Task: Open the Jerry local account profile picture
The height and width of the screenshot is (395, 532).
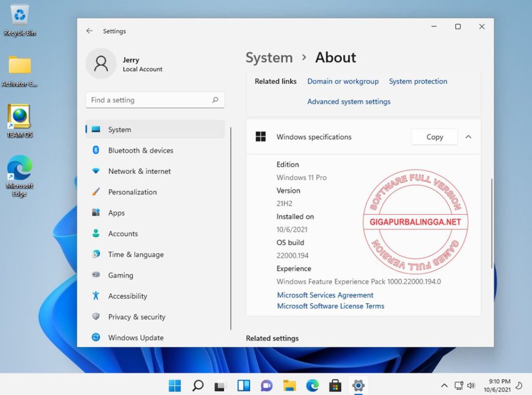Action: pos(101,63)
